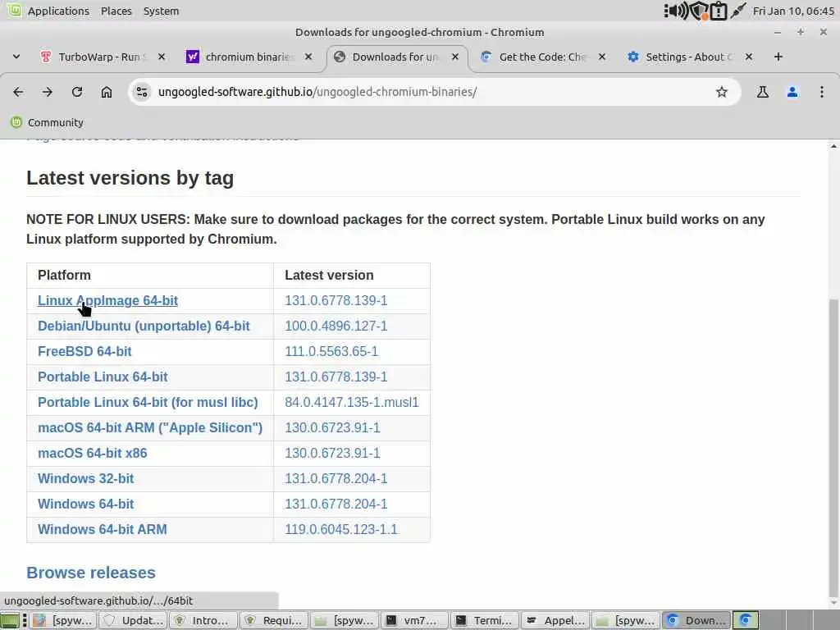Open the Windows 64-bit link
Viewport: 840px width, 630px height.
85,504
